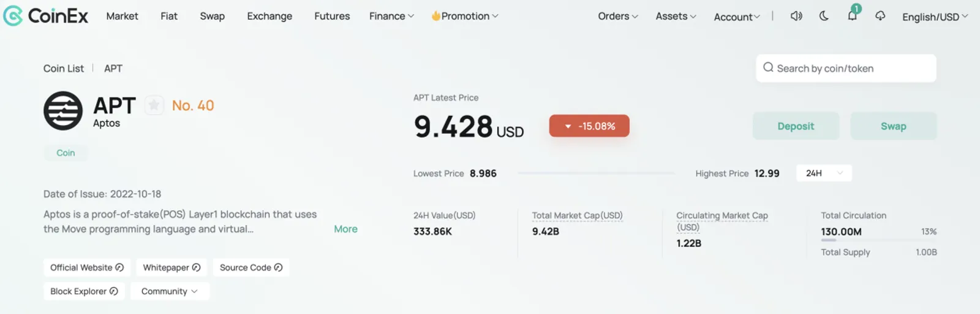Open the English/USD language selector

[935, 17]
